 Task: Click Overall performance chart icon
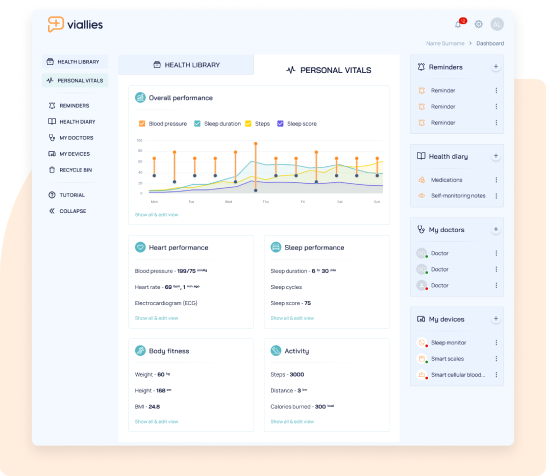tap(140, 97)
